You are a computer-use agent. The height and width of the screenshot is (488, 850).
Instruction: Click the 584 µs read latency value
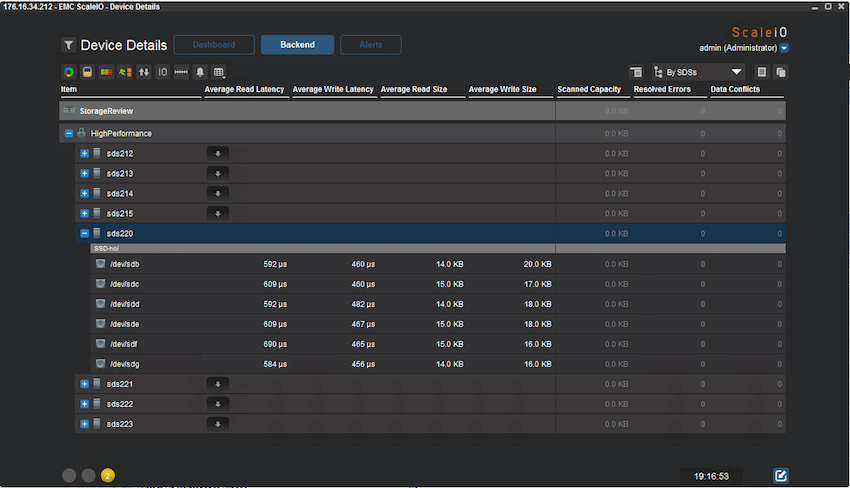point(275,364)
